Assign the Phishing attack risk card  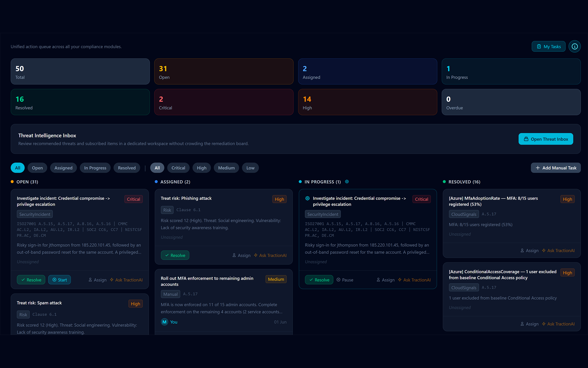(x=242, y=255)
